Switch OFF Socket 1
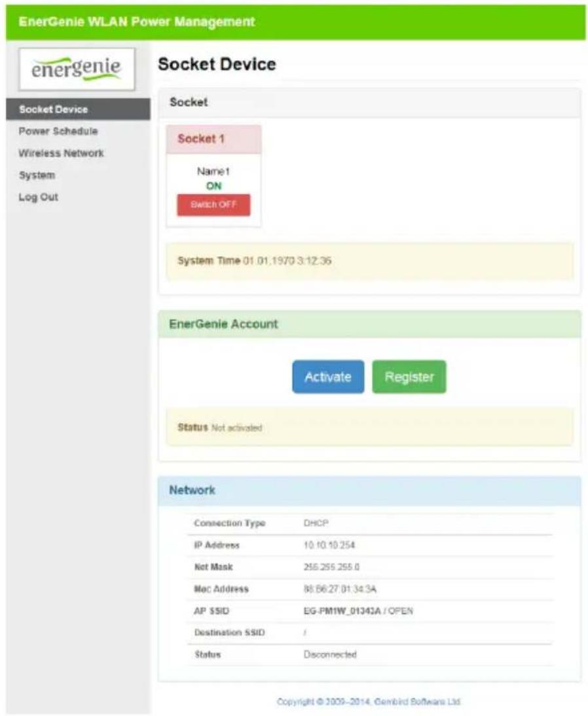 tap(213, 204)
